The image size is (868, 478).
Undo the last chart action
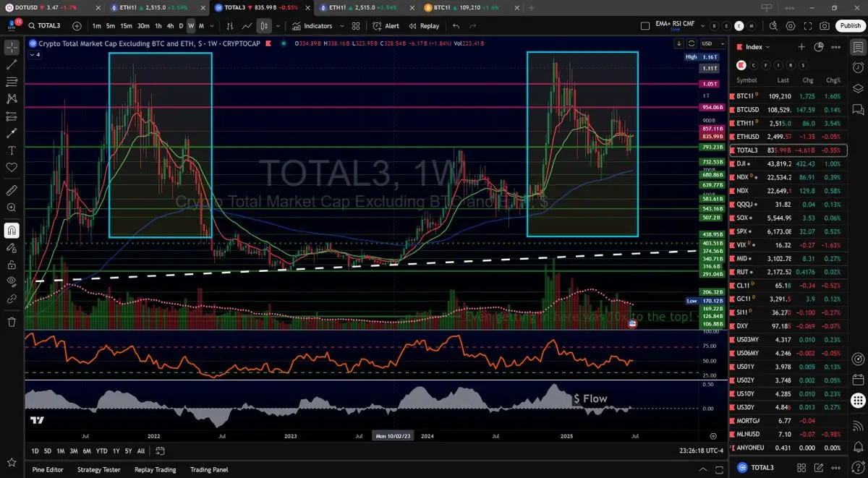(x=456, y=26)
